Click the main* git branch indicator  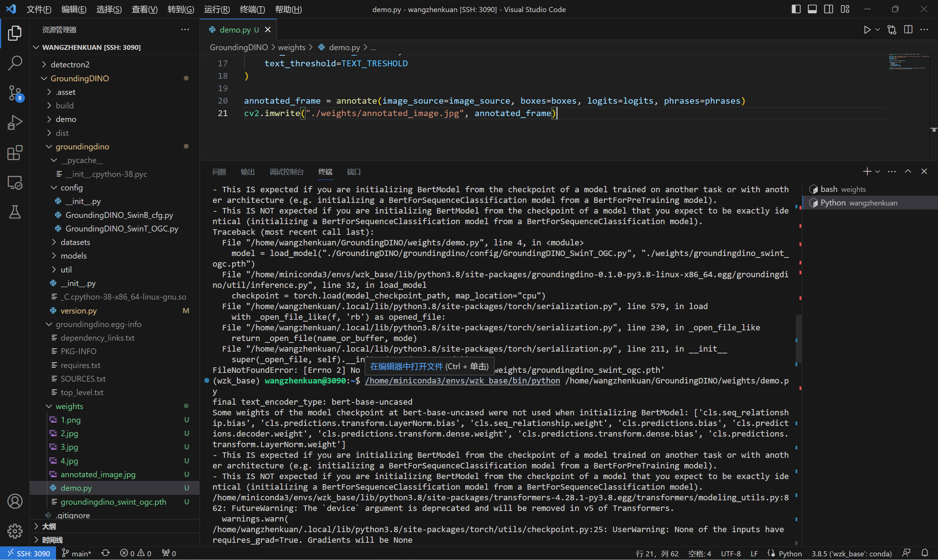pyautogui.click(x=76, y=553)
